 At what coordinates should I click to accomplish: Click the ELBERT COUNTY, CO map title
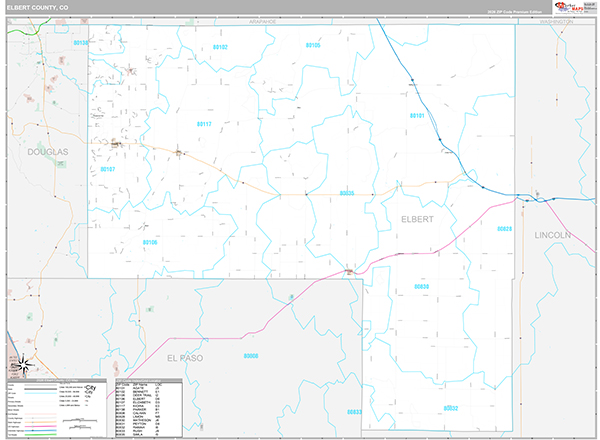tap(37, 8)
